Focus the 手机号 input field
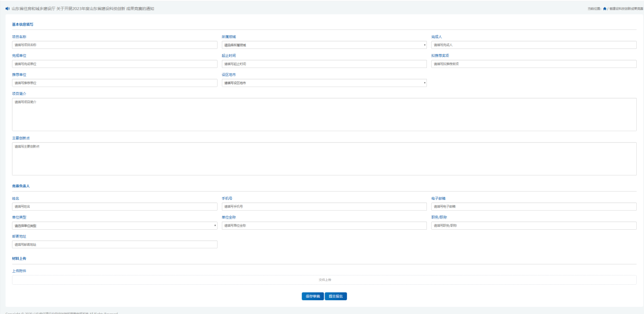Image resolution: width=644 pixels, height=314 pixels. 324,207
